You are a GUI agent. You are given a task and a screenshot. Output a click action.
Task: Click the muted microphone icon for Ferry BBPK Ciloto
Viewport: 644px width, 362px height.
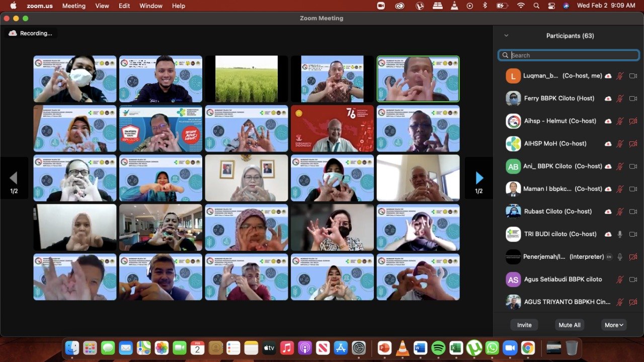620,99
